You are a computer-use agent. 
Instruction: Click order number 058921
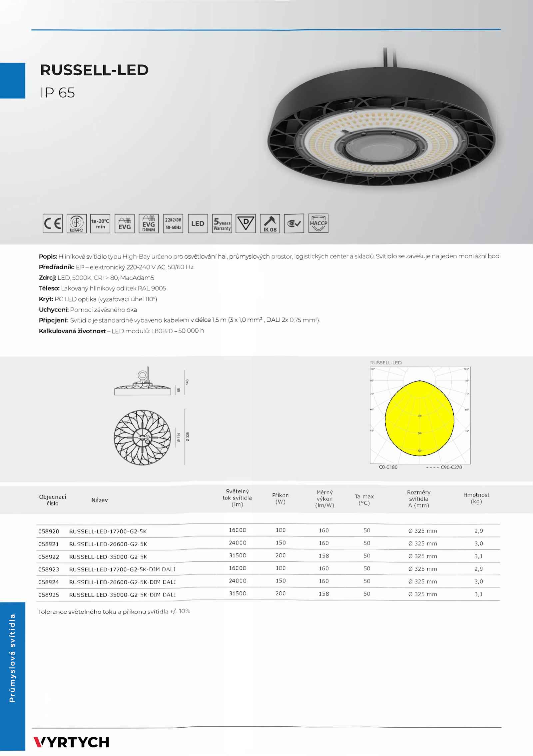(49, 544)
